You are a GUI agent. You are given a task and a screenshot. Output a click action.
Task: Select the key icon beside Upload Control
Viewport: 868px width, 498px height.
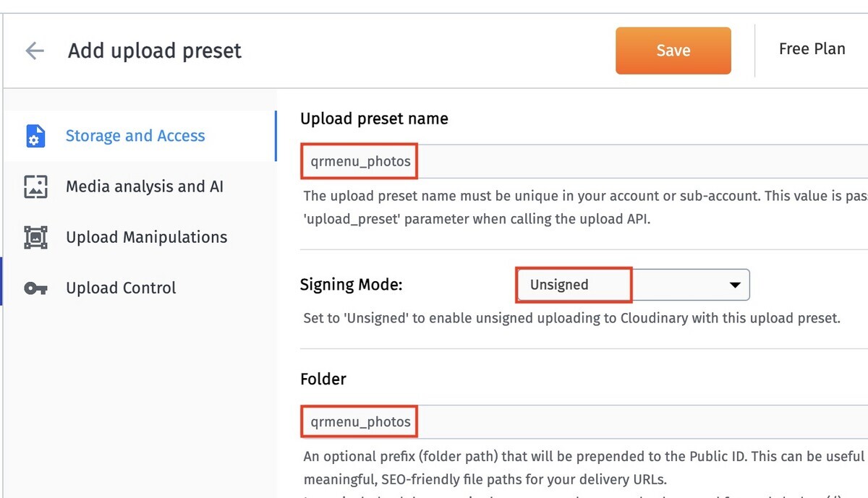pyautogui.click(x=36, y=288)
